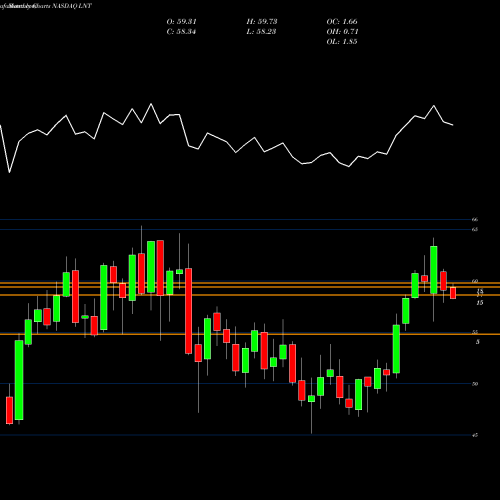Click the low value 'L: 58.23'
Image resolution: width=500 pixels, height=500 pixels.
point(261,32)
